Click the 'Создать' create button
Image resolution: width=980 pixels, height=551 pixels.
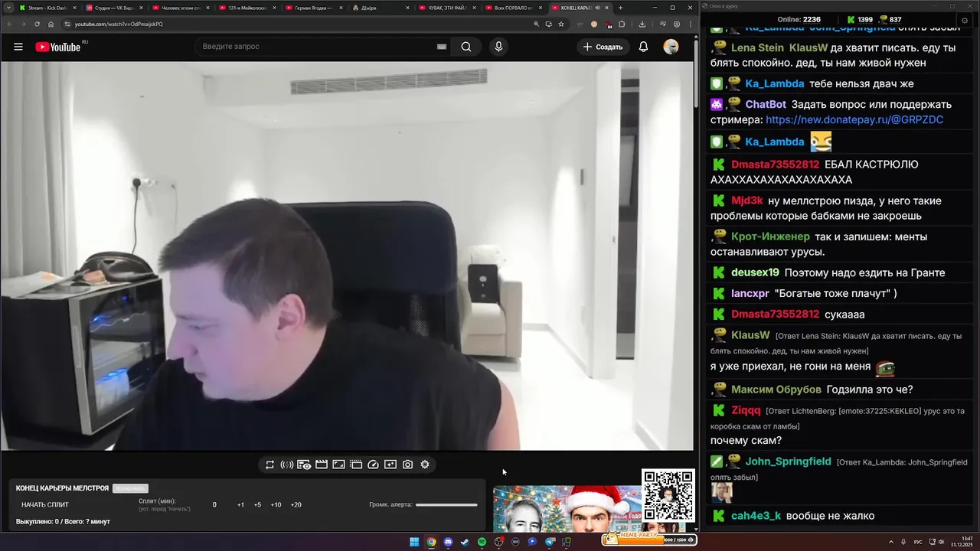point(603,47)
